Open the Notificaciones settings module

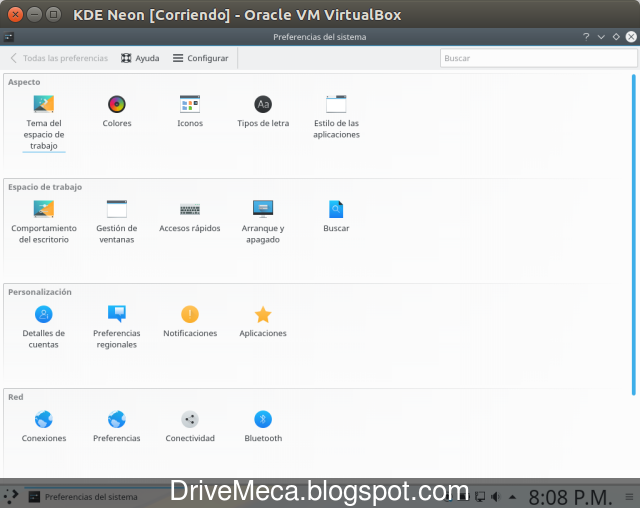pos(190,322)
